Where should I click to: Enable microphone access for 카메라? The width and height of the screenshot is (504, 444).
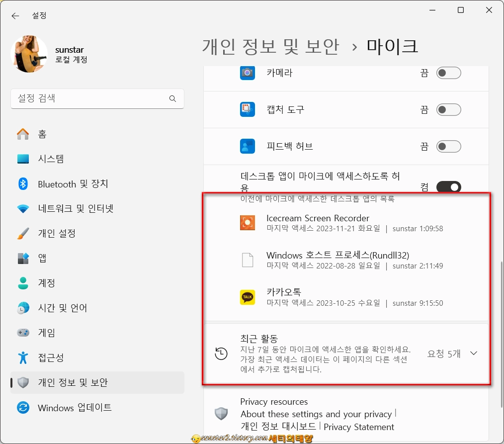coord(448,73)
